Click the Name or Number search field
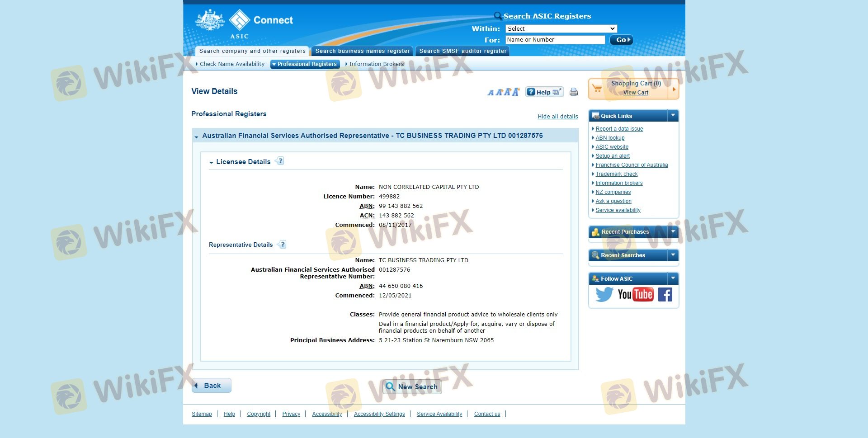Screen dimensions: 868x438 (555, 40)
